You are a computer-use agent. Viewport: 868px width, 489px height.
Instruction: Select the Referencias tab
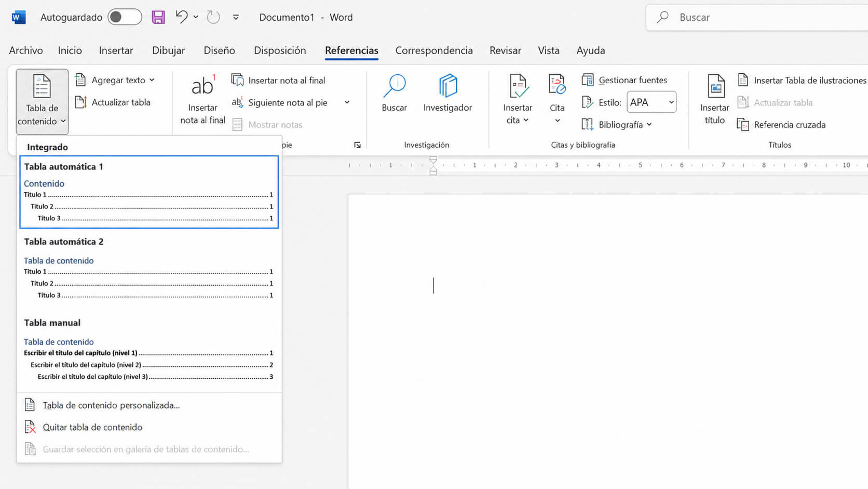click(x=351, y=50)
